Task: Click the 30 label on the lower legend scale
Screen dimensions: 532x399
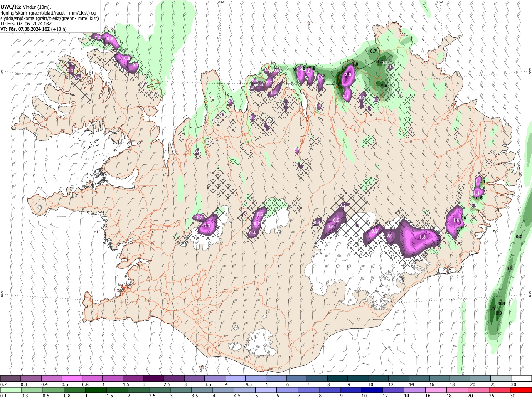Action: pos(513,396)
